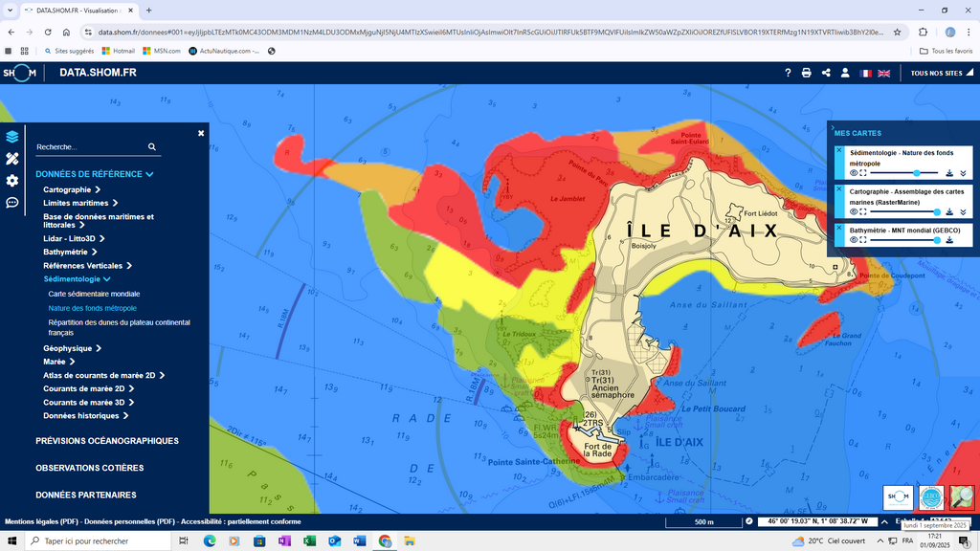Screen dimensions: 980x551
Task: Expand Lidar - Litto3D category
Action: [x=74, y=238]
